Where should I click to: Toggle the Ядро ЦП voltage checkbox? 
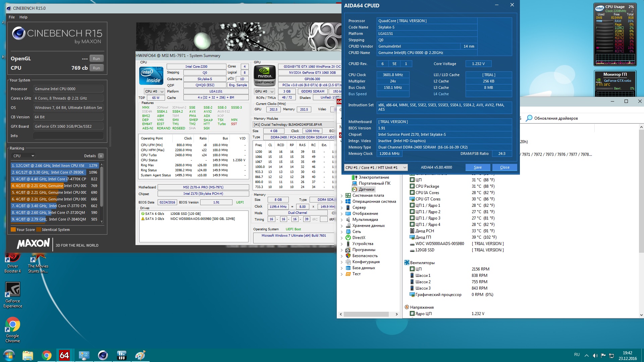point(413,314)
